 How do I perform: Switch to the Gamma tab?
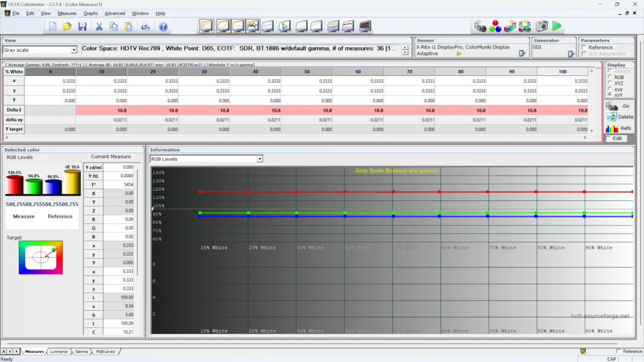point(82,351)
